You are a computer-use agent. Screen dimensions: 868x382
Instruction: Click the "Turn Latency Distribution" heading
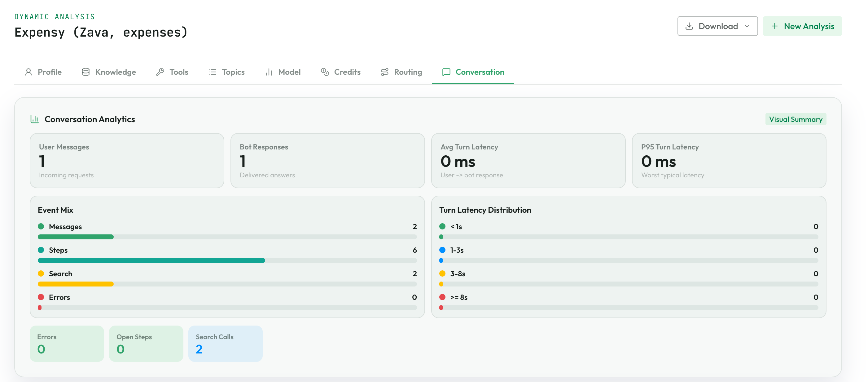tap(485, 210)
